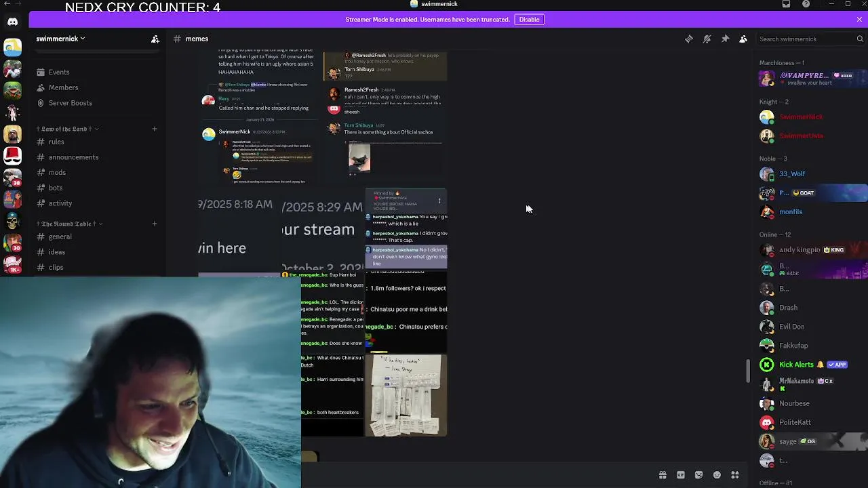Open help question mark in title bar
The width and height of the screenshot is (868, 488).
tap(806, 4)
